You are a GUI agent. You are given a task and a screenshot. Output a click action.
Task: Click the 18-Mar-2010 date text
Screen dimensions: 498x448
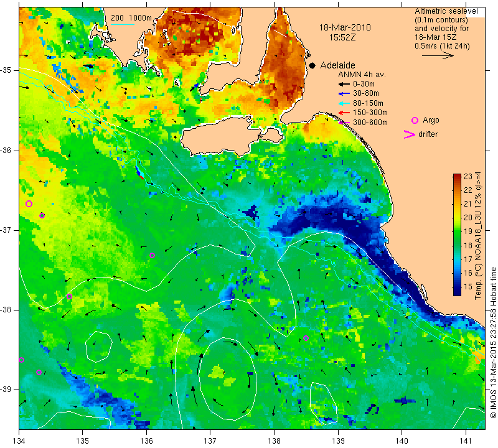pos(345,27)
